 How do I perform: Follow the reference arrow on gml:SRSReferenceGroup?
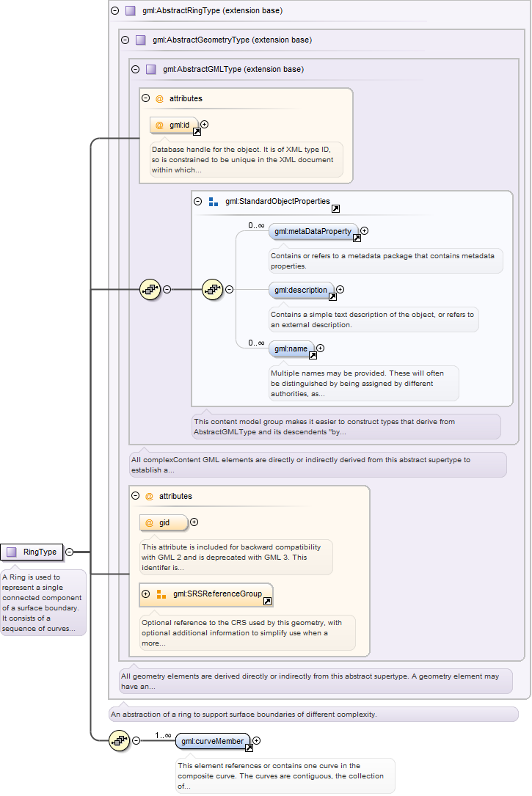point(268,601)
